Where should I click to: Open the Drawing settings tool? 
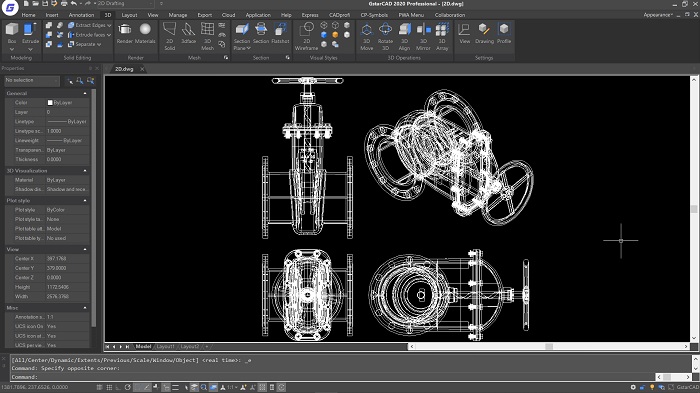point(484,33)
